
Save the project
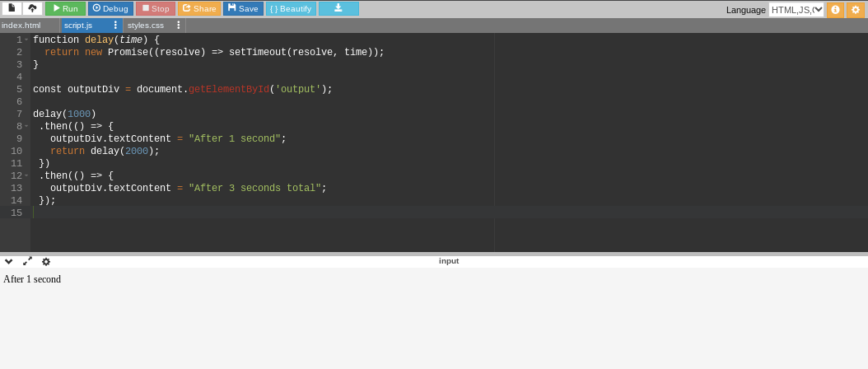[x=243, y=8]
